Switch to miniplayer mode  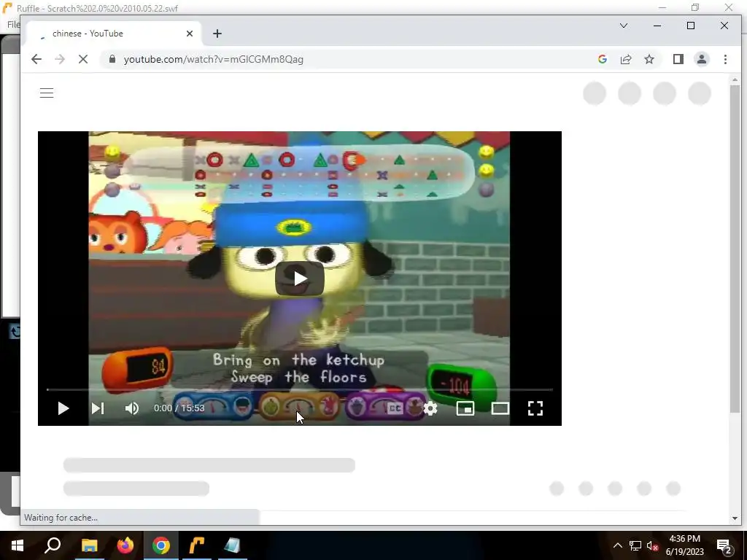[465, 408]
